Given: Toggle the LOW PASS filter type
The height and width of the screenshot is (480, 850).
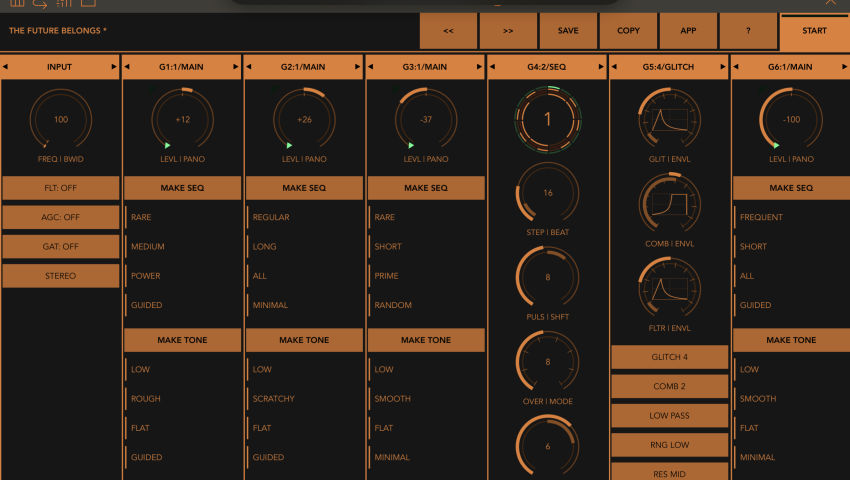Looking at the screenshot, I should tap(669, 415).
